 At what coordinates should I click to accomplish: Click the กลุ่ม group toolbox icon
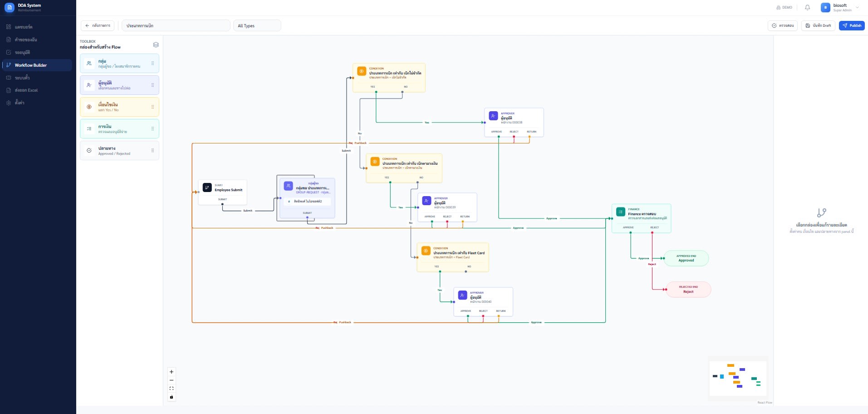(x=89, y=63)
